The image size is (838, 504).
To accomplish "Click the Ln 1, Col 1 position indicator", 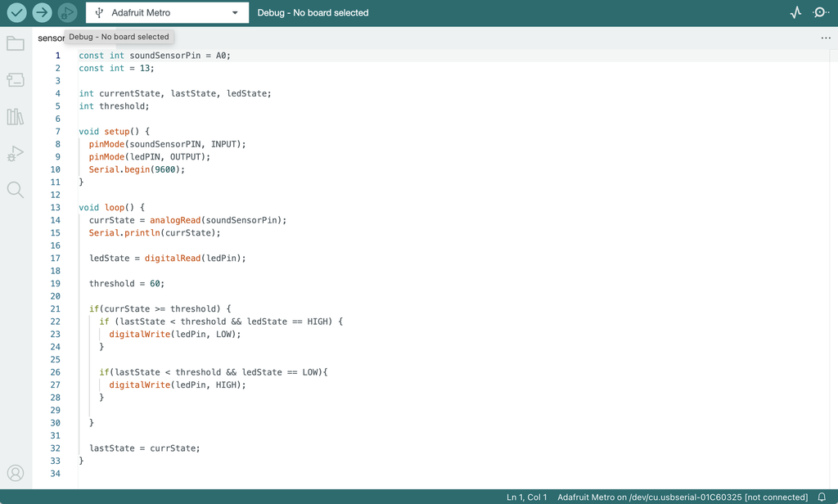I will [526, 497].
